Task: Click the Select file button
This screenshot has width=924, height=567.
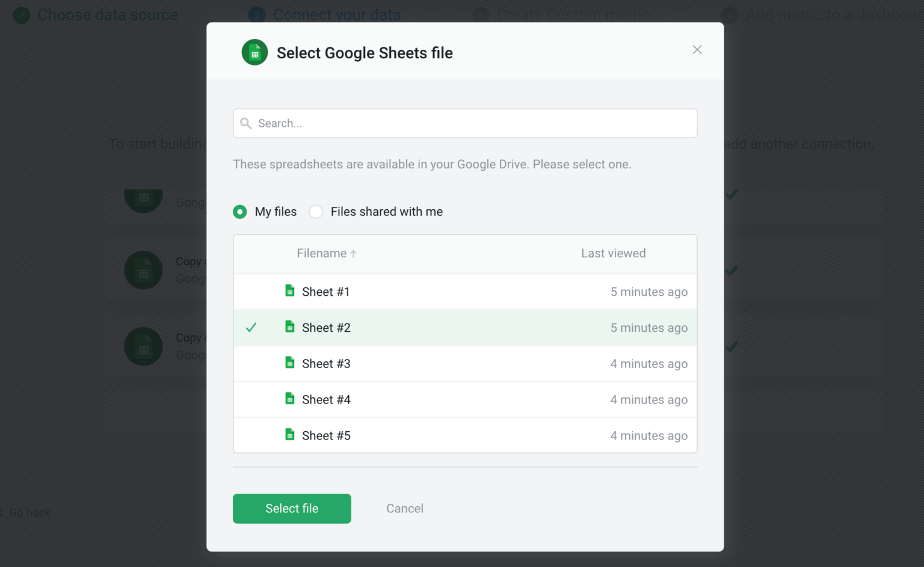Action: (x=292, y=508)
